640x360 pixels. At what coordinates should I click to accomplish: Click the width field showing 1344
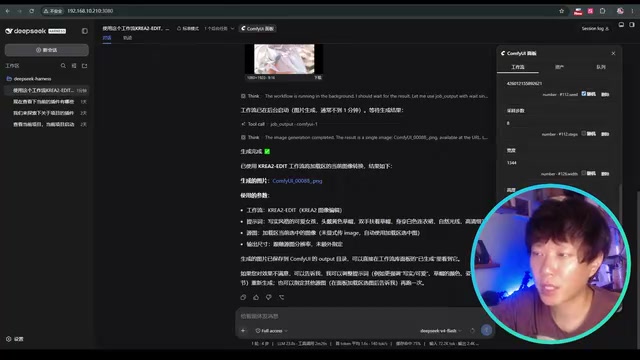click(x=558, y=162)
